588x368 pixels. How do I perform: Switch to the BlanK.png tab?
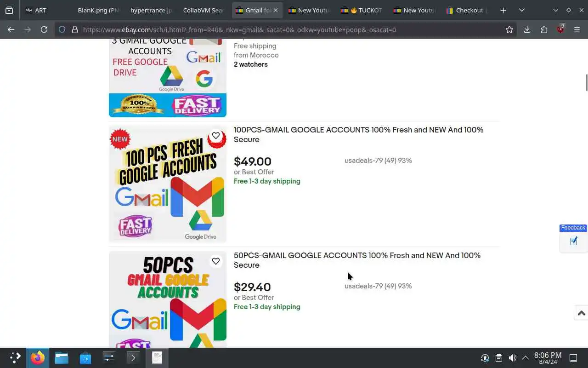[x=98, y=10]
